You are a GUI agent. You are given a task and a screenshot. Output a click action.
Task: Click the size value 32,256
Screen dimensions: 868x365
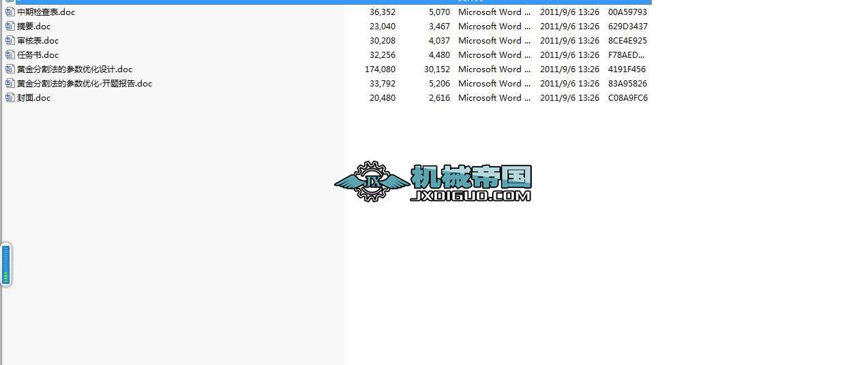383,55
